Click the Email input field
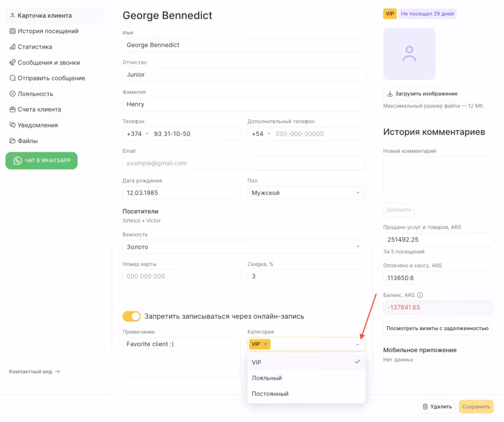The width and height of the screenshot is (504, 422). coord(244,163)
